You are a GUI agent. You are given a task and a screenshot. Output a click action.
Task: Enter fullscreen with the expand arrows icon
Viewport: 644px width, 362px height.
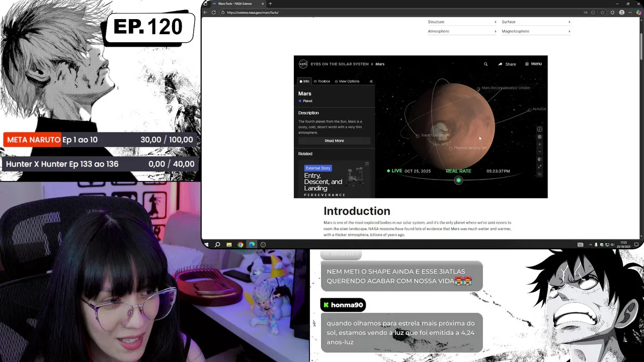pos(539,167)
